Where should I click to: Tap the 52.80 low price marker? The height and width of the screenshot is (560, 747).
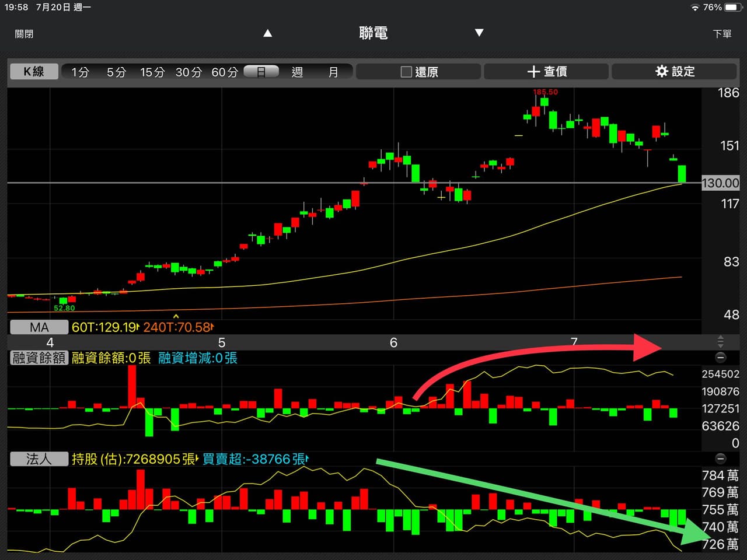(x=64, y=308)
